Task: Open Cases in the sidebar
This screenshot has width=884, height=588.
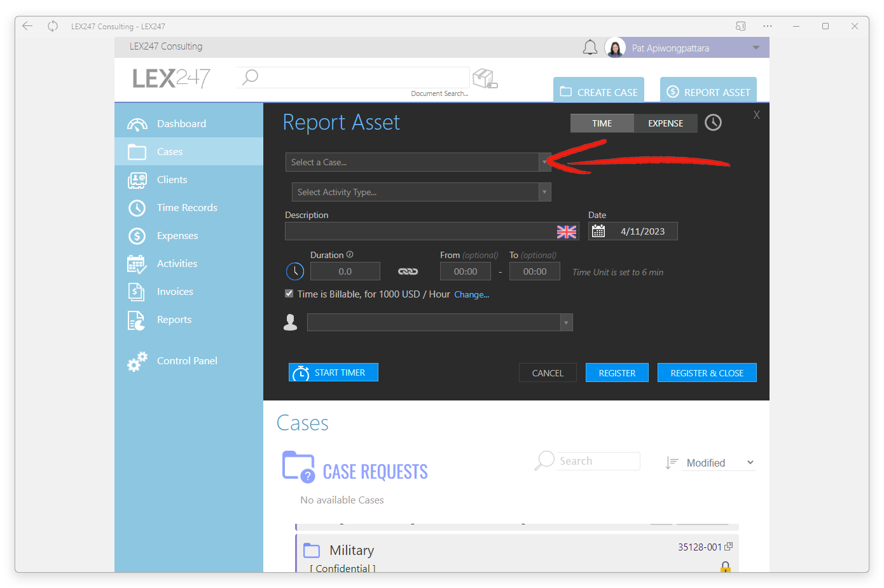Action: pyautogui.click(x=189, y=151)
